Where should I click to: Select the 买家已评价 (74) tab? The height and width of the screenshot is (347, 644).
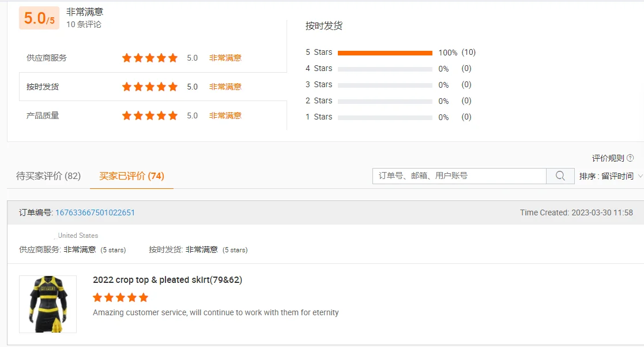[131, 176]
